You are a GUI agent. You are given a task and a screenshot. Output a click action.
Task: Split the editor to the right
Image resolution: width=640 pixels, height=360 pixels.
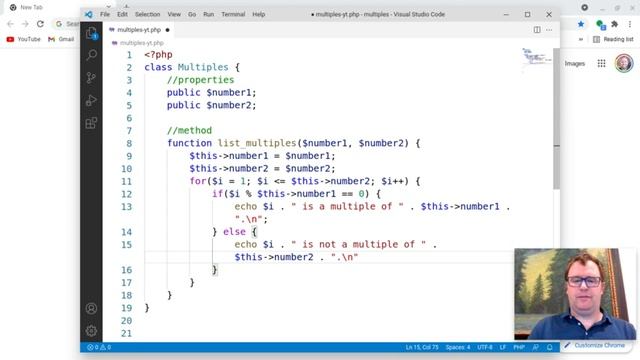tap(537, 30)
